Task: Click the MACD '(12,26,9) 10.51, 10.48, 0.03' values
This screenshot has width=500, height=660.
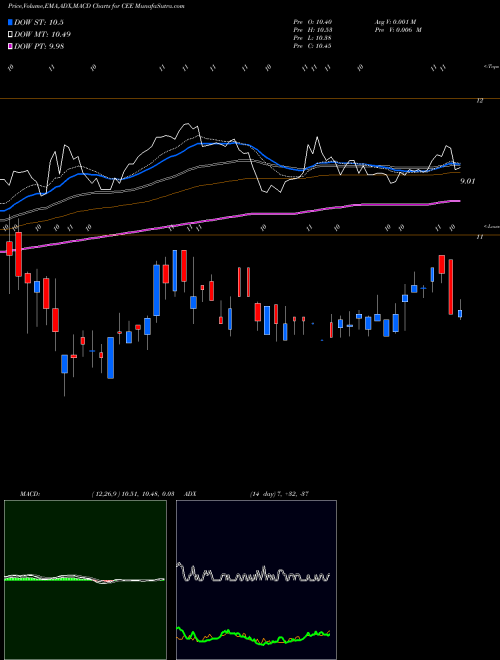Action: (x=133, y=494)
